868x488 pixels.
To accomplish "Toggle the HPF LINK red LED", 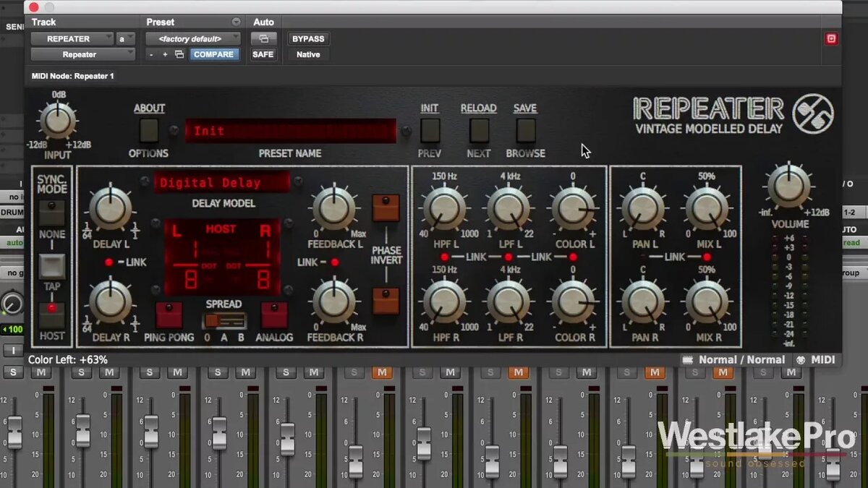I will [x=444, y=257].
